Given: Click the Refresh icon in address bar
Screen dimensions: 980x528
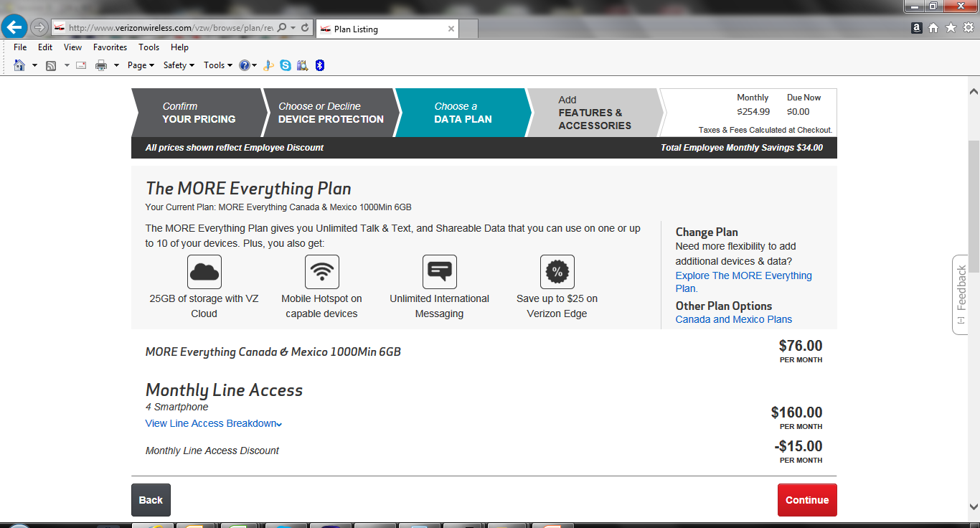Looking at the screenshot, I should coord(305,28).
